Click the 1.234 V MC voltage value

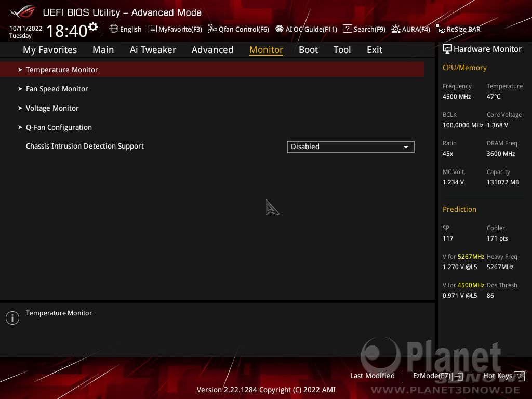click(453, 182)
